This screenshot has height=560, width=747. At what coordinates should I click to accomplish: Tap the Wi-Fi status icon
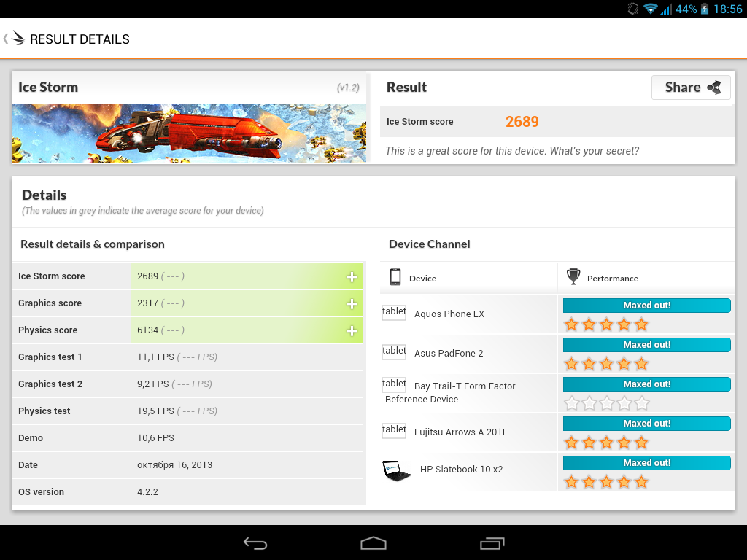(x=650, y=9)
